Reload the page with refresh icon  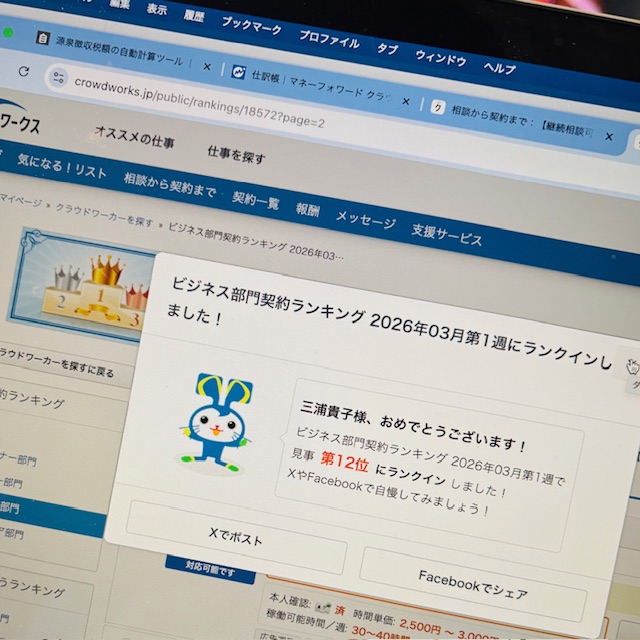coord(24,71)
